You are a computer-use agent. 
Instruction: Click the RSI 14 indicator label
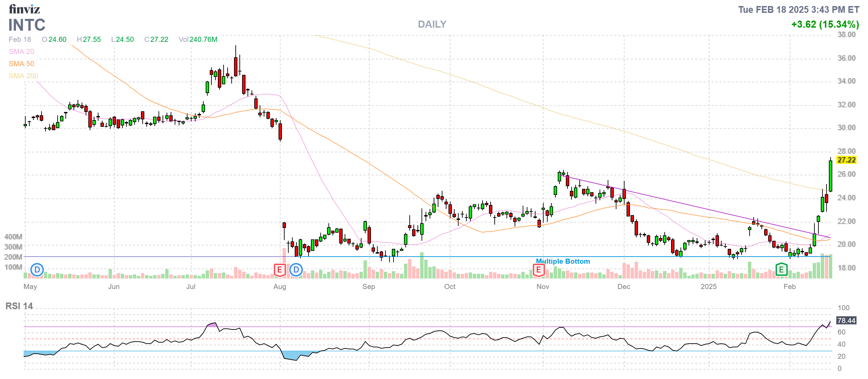19,306
